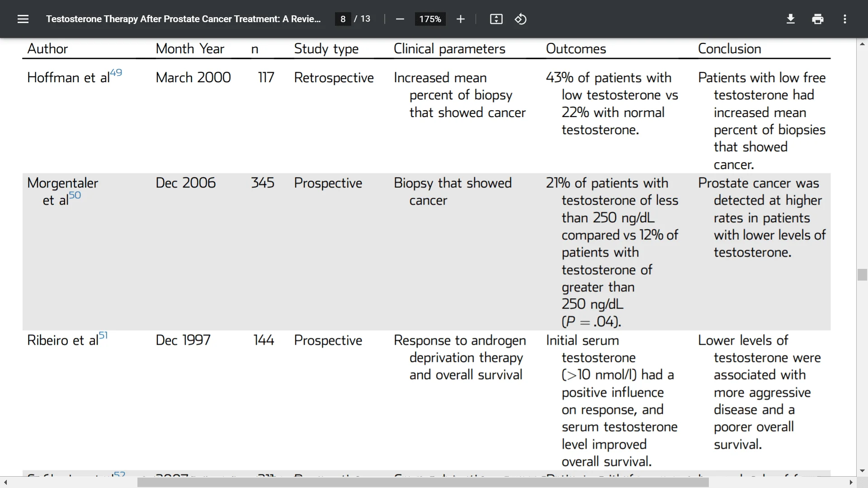Click the 'Conclusion' column header

[x=730, y=49]
